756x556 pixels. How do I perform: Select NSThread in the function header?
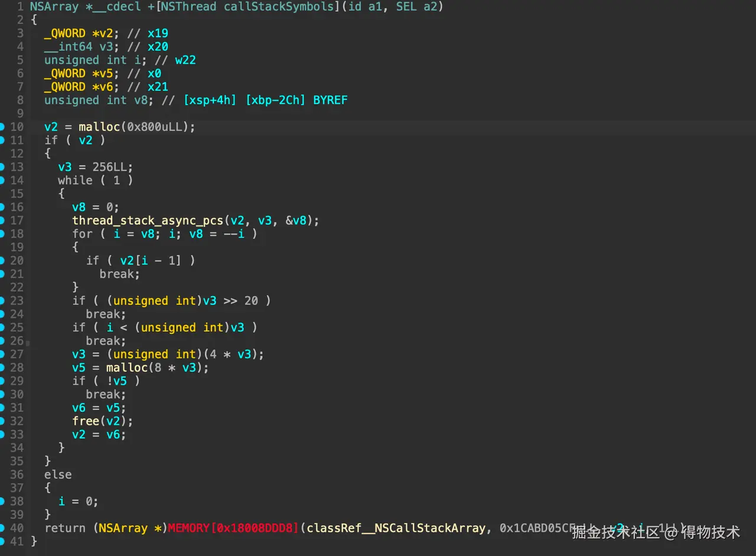[x=189, y=7]
